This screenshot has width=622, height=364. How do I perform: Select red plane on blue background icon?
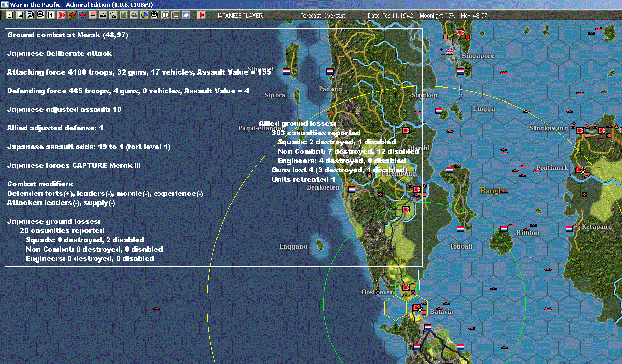pyautogui.click(x=82, y=15)
